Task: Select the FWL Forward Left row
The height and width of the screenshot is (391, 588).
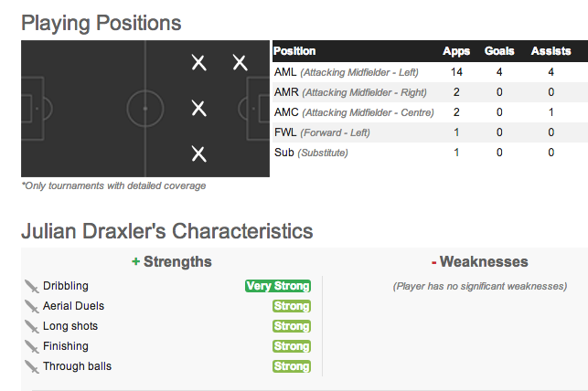Action: point(430,132)
